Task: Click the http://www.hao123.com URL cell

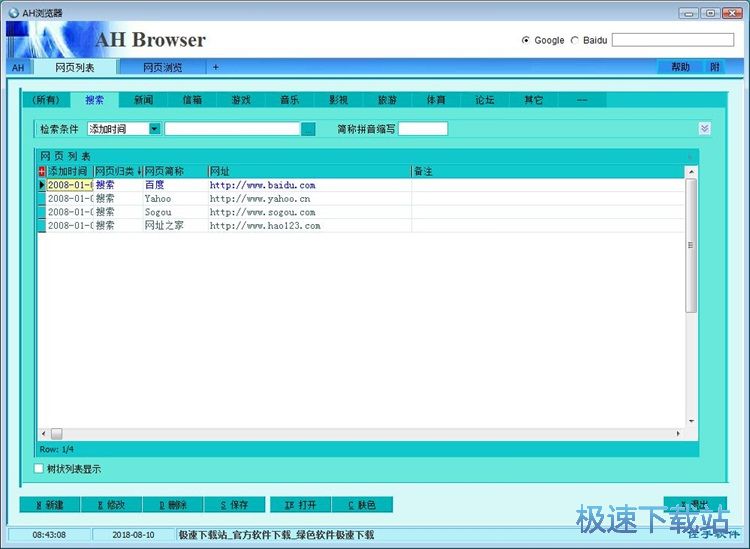Action: tap(309, 225)
